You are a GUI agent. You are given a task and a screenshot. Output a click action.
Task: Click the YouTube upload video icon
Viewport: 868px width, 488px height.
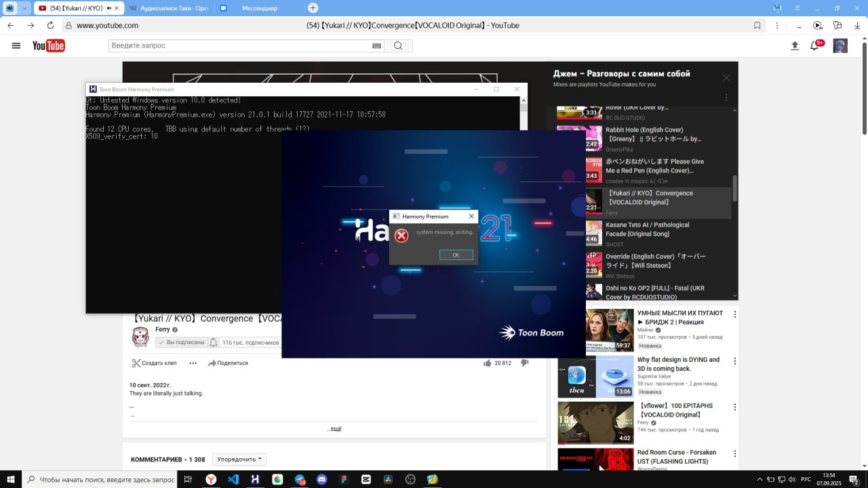795,45
